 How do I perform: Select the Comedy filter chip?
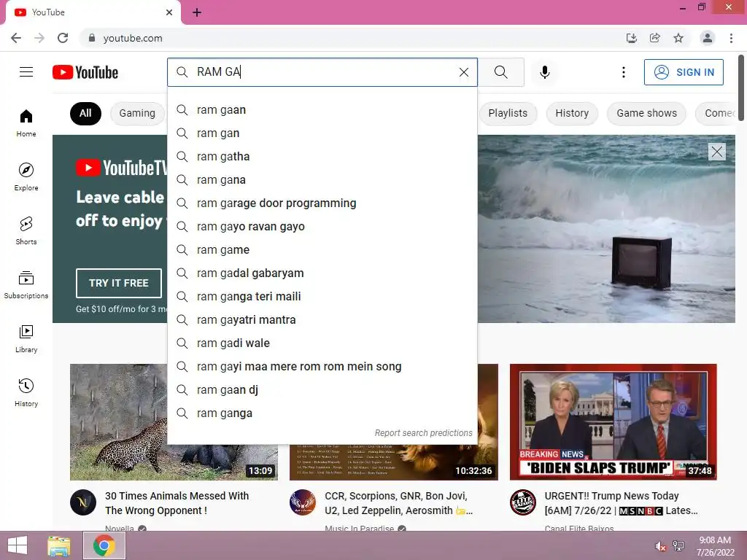[717, 113]
